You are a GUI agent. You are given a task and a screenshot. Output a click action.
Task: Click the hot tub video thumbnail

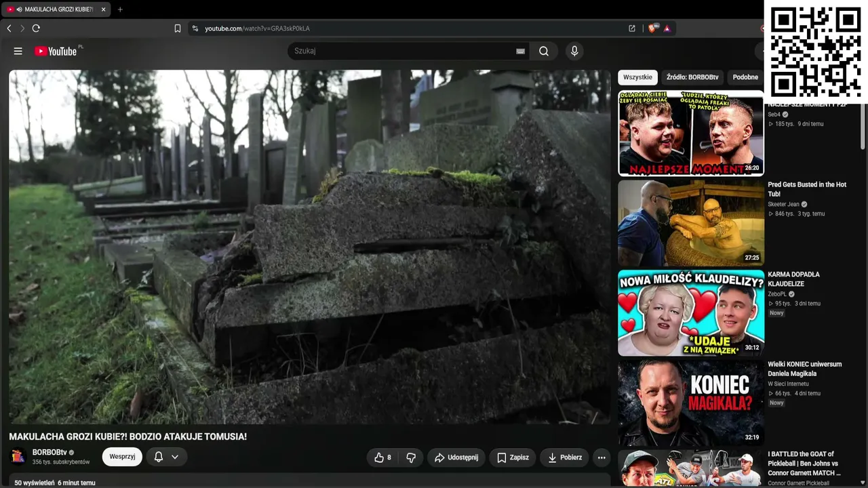(691, 223)
